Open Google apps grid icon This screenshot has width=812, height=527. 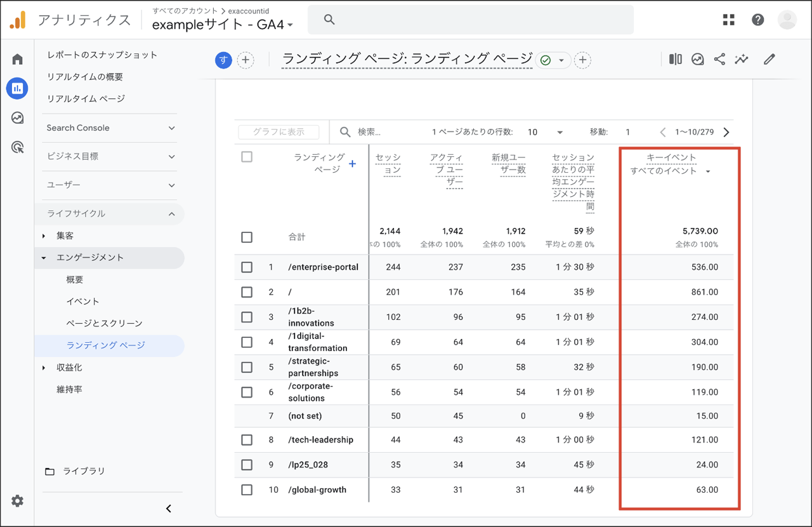(728, 20)
